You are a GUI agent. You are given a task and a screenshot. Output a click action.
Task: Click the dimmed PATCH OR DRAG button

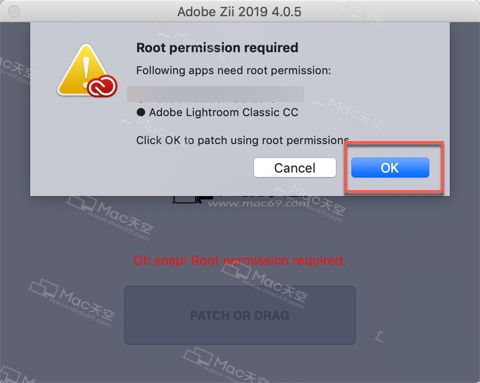point(240,315)
